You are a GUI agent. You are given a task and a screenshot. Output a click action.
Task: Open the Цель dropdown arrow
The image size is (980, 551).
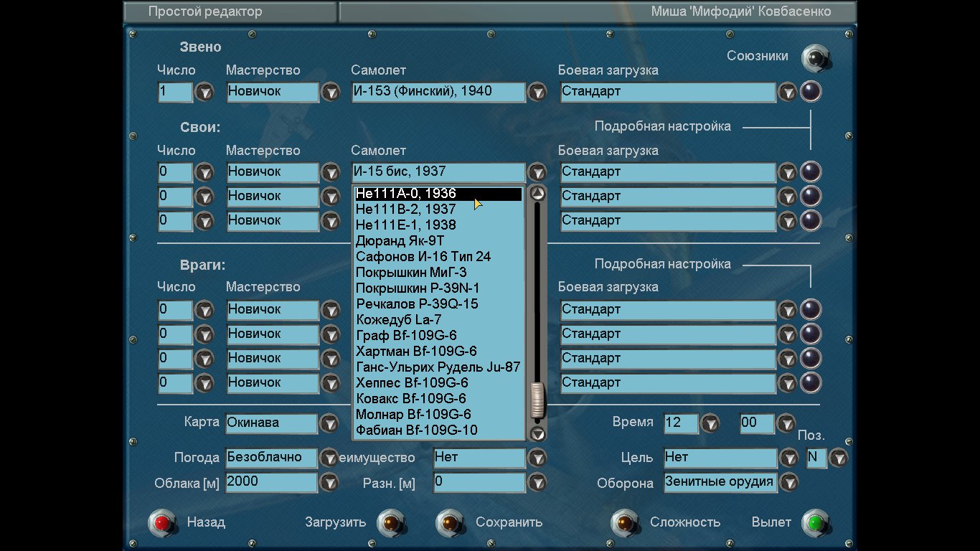pyautogui.click(x=788, y=458)
